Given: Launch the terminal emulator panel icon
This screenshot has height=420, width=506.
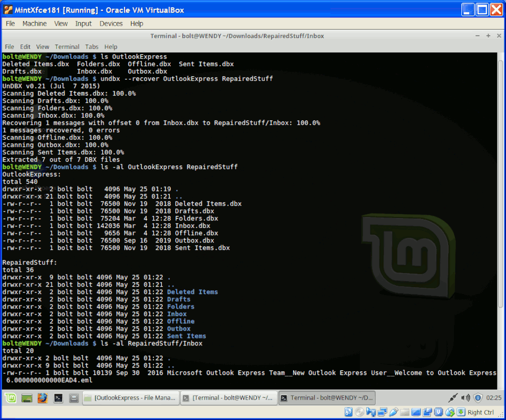Looking at the screenshot, I should coord(58,398).
